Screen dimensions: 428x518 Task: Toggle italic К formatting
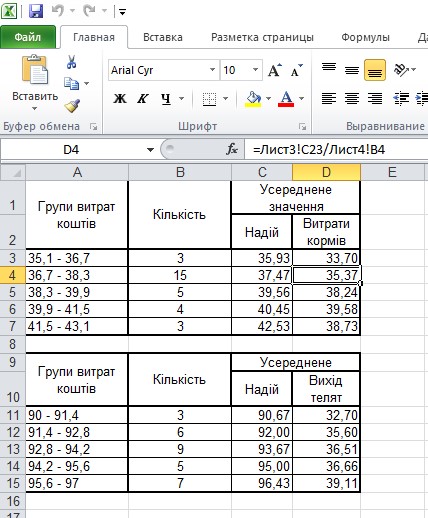143,98
